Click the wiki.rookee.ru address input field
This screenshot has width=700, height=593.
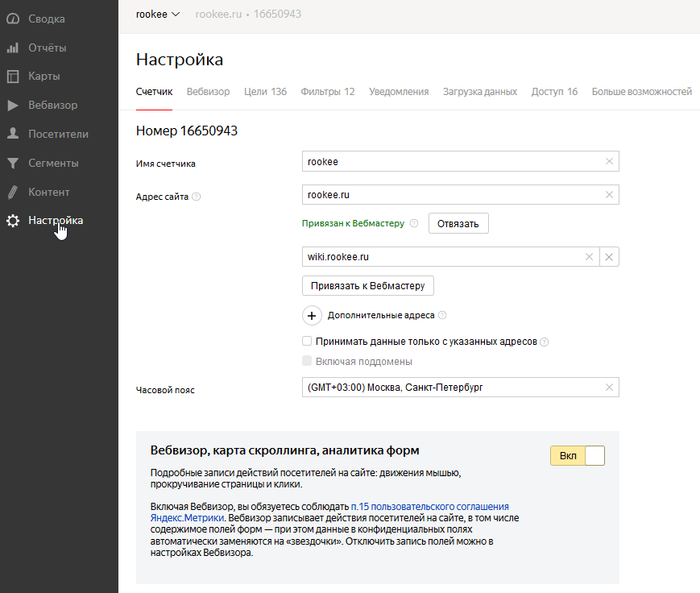(x=443, y=257)
